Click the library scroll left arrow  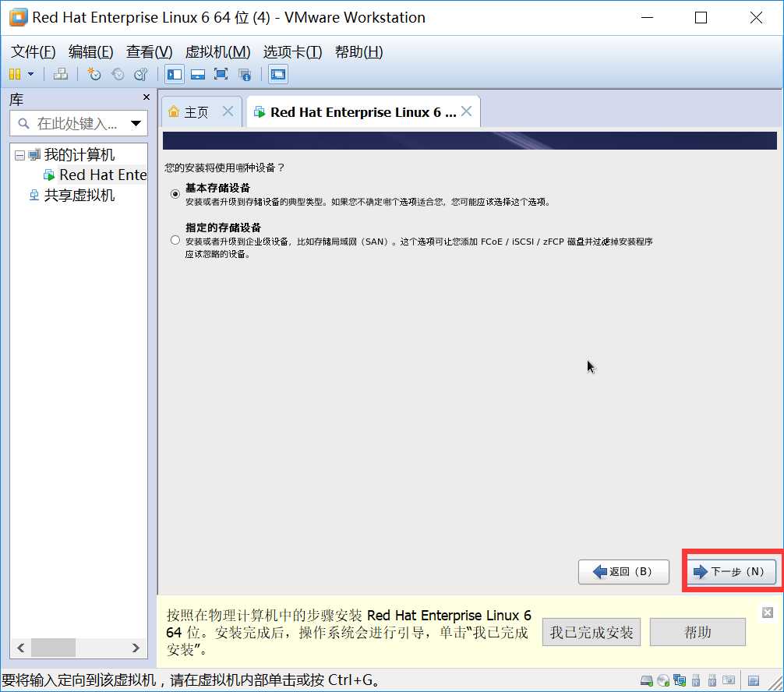(20, 648)
